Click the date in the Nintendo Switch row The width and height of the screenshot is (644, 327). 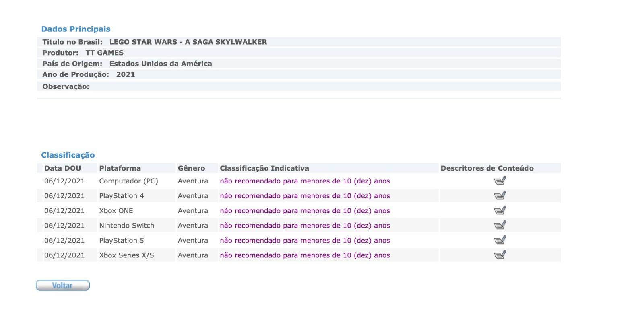[x=64, y=226]
